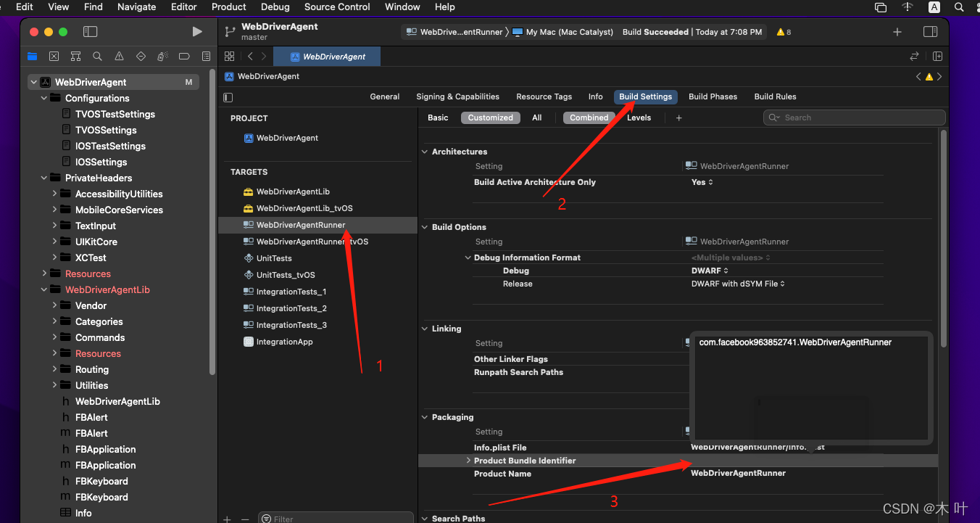Go forward in editor history

tap(264, 57)
